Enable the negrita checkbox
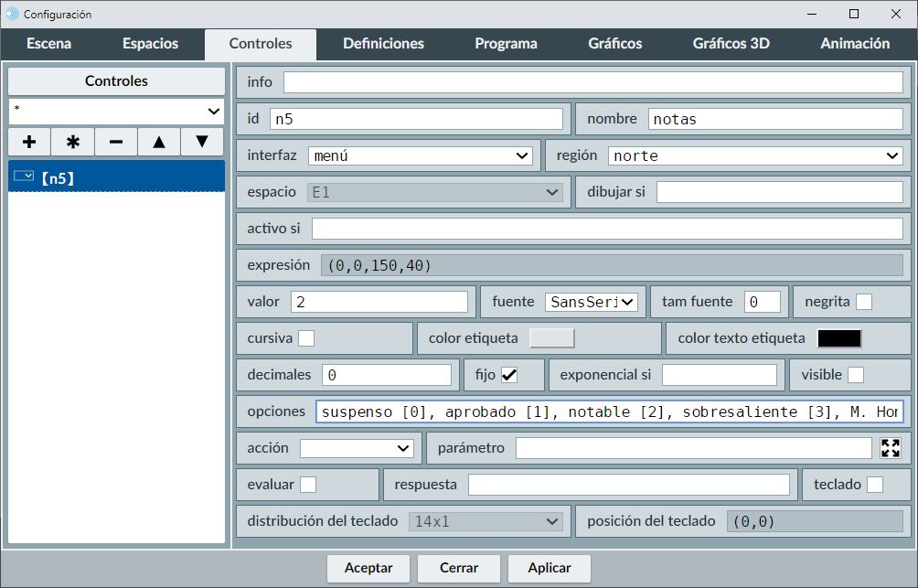 (x=863, y=302)
